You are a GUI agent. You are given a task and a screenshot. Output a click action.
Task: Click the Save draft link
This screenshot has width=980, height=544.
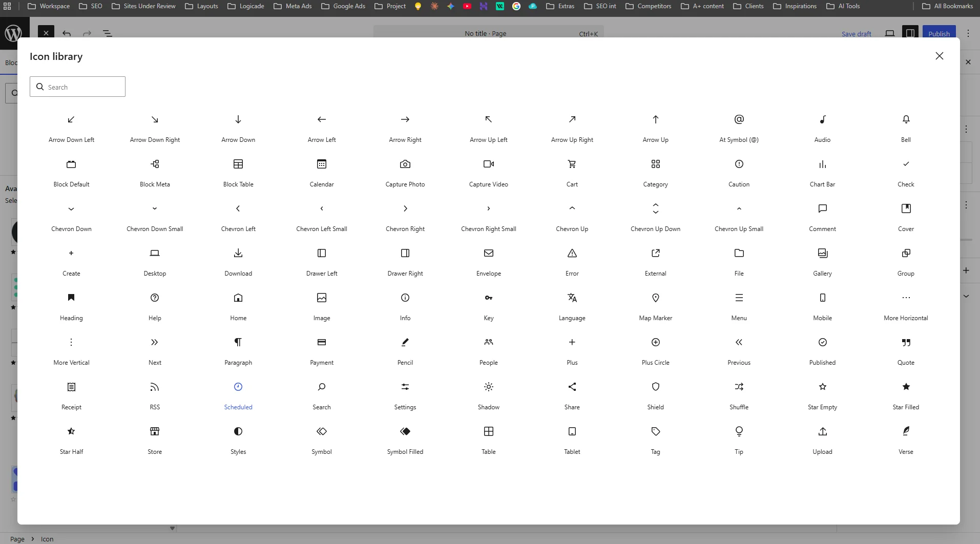[856, 34]
